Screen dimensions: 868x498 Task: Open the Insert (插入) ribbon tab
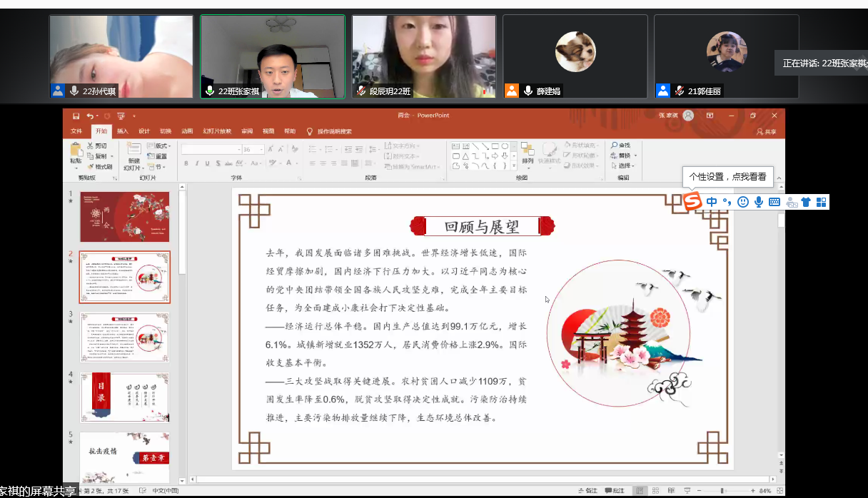point(123,131)
